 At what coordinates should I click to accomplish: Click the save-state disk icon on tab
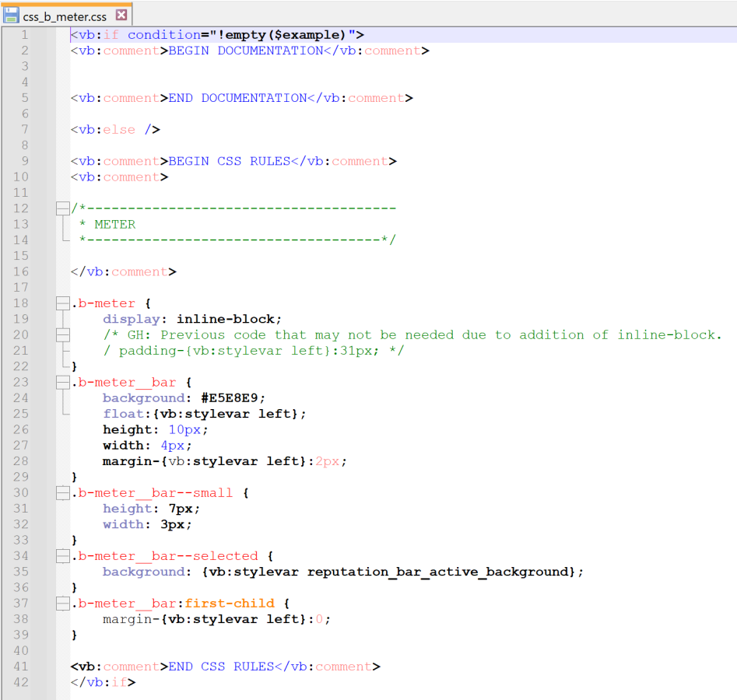[11, 16]
